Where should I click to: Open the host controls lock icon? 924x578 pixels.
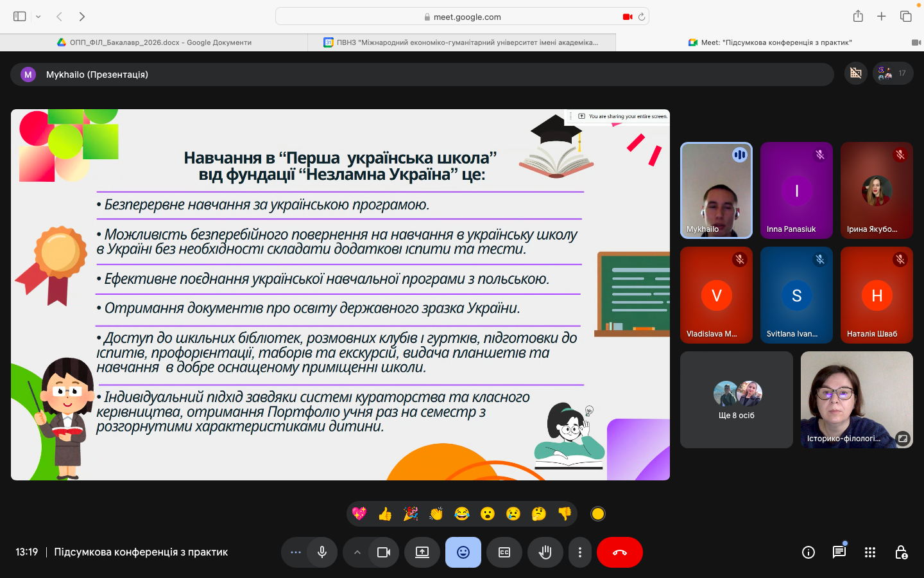point(902,552)
